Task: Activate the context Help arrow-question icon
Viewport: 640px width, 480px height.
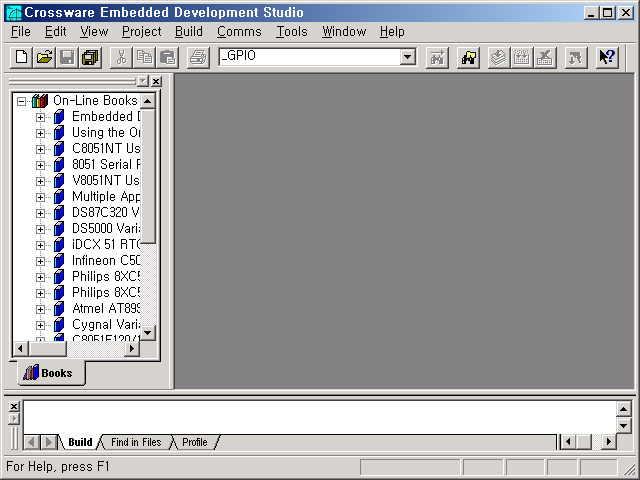Action: (607, 57)
